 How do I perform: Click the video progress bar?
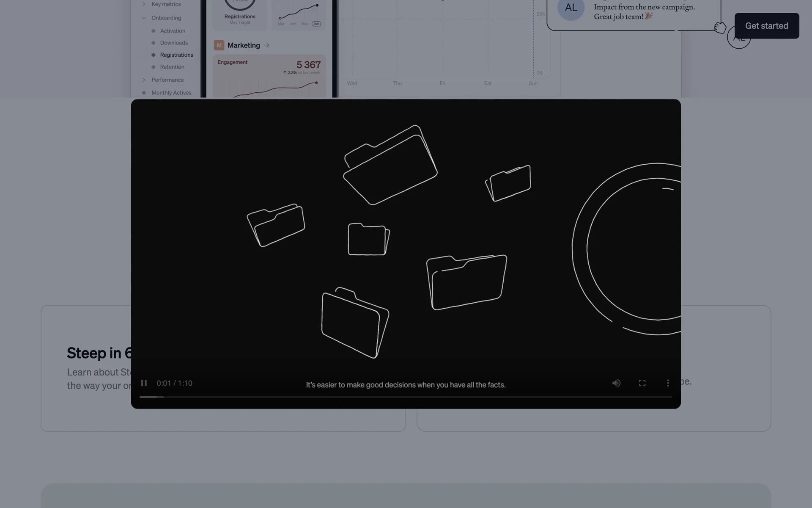tap(405, 397)
